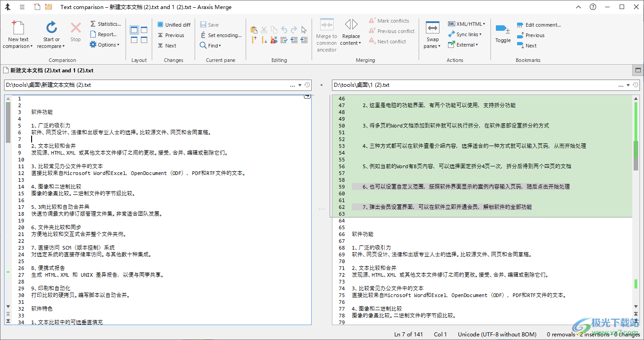Click the Cut scissors icon
644x340 pixels.
coord(264,30)
